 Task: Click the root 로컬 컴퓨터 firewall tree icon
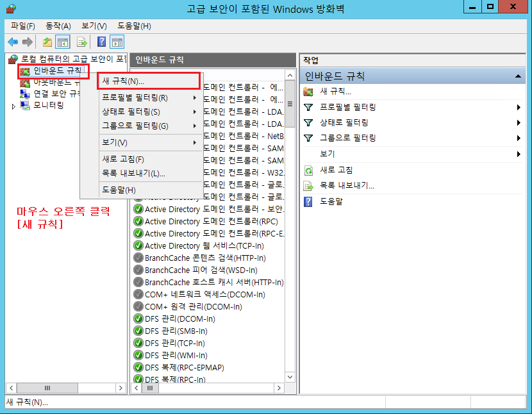(13, 60)
